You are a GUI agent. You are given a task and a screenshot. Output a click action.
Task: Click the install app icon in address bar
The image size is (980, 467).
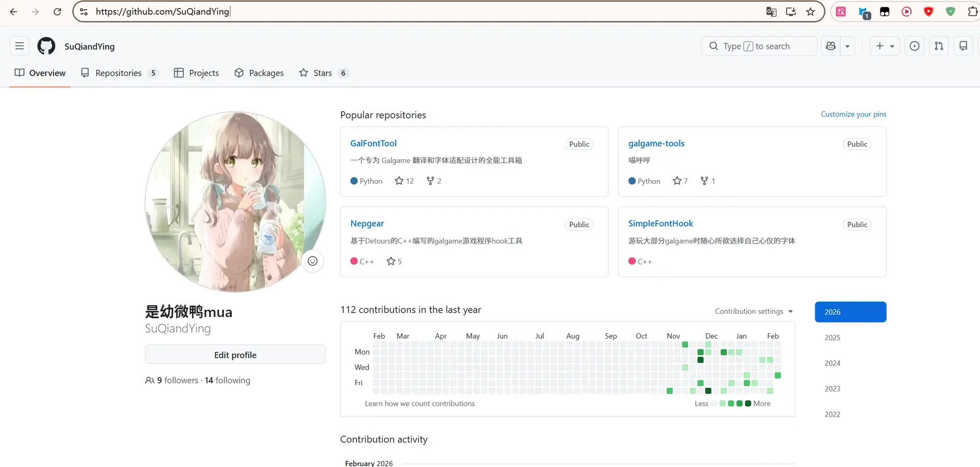[x=791, y=12]
